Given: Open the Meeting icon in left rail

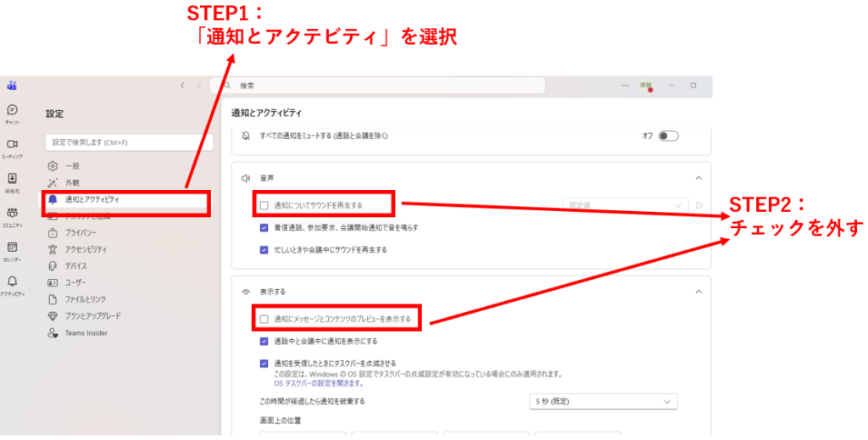Looking at the screenshot, I should click(12, 146).
